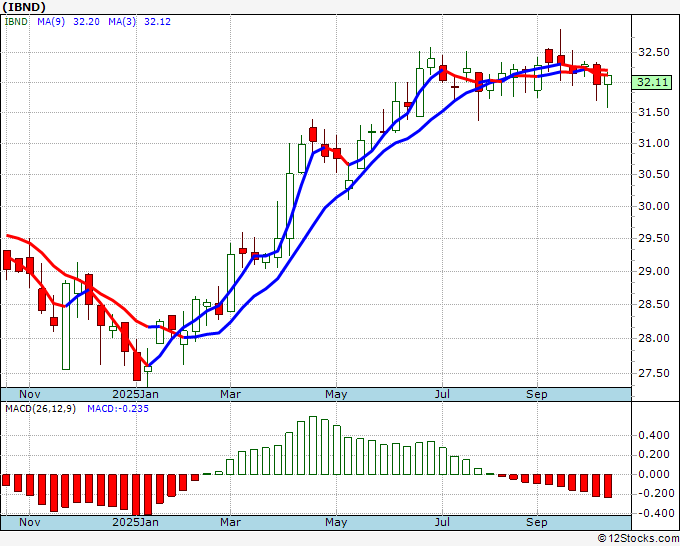Click May on the bottom MACD date axis
The width and height of the screenshot is (680, 546).
point(336,522)
